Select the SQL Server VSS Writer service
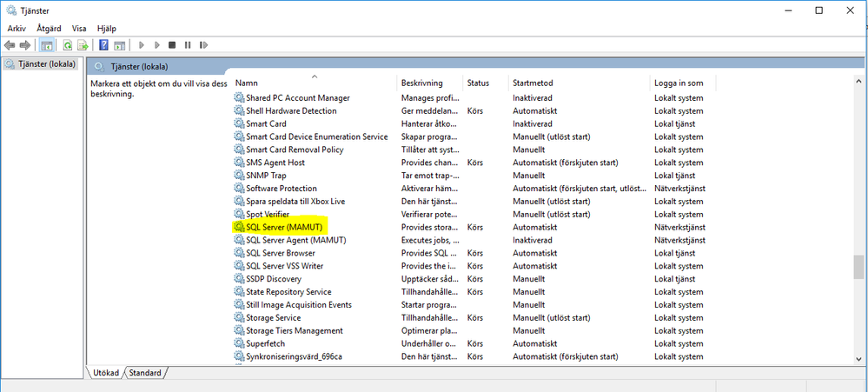The image size is (868, 392). pyautogui.click(x=284, y=266)
